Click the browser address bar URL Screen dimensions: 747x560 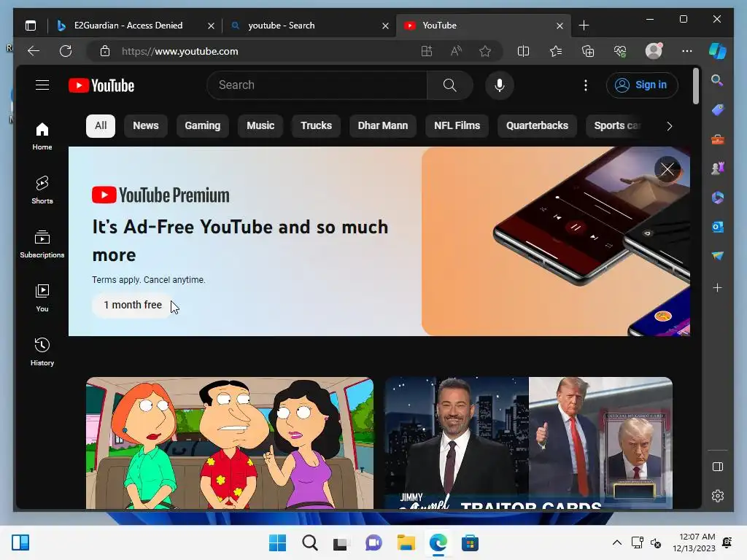pos(179,52)
